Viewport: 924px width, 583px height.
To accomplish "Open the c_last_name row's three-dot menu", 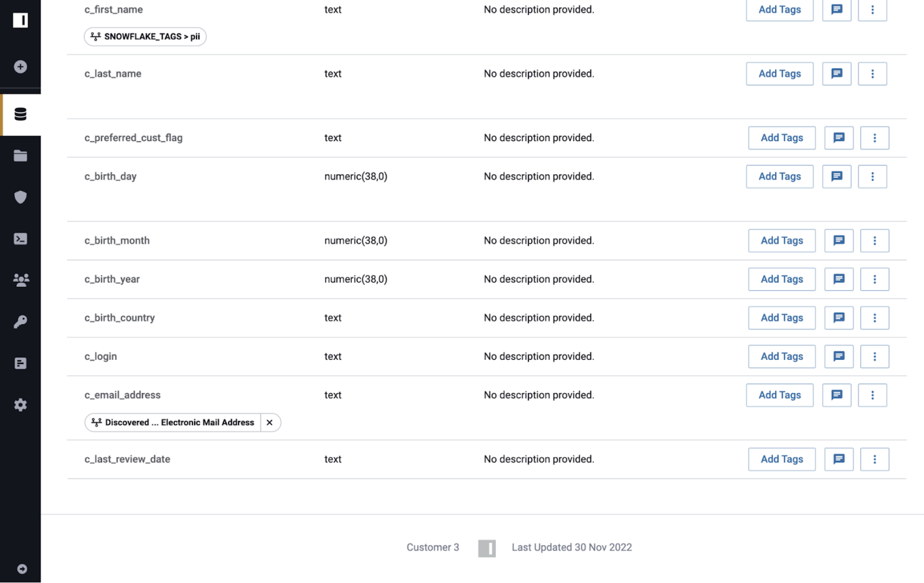I will pos(872,74).
